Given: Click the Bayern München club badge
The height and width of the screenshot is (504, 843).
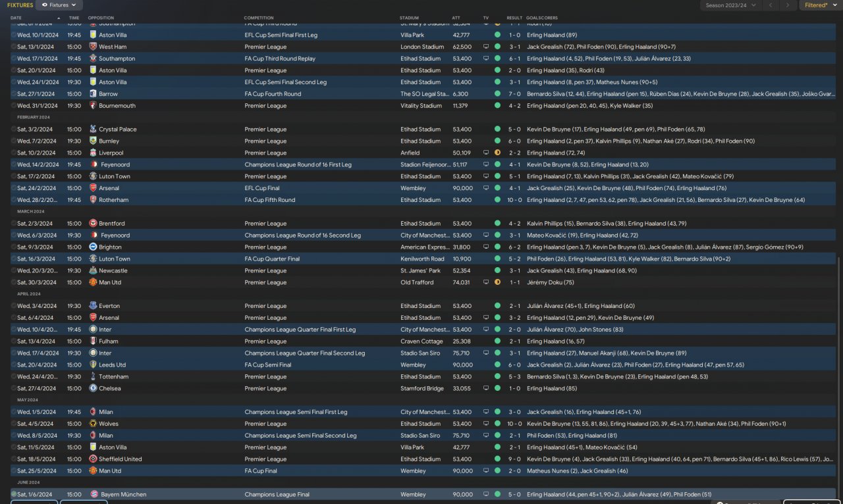Looking at the screenshot, I should 93,495.
